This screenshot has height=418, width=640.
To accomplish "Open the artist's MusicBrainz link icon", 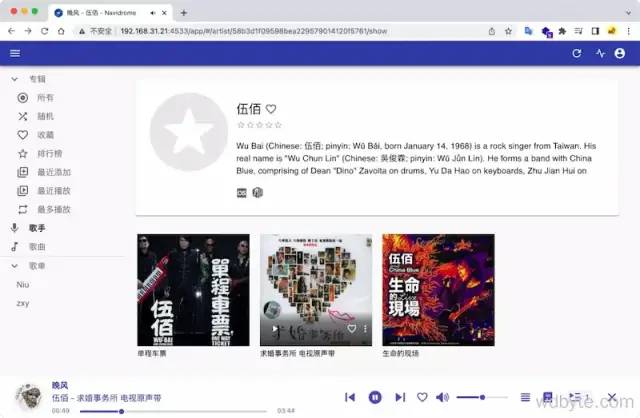I will pyautogui.click(x=258, y=193).
